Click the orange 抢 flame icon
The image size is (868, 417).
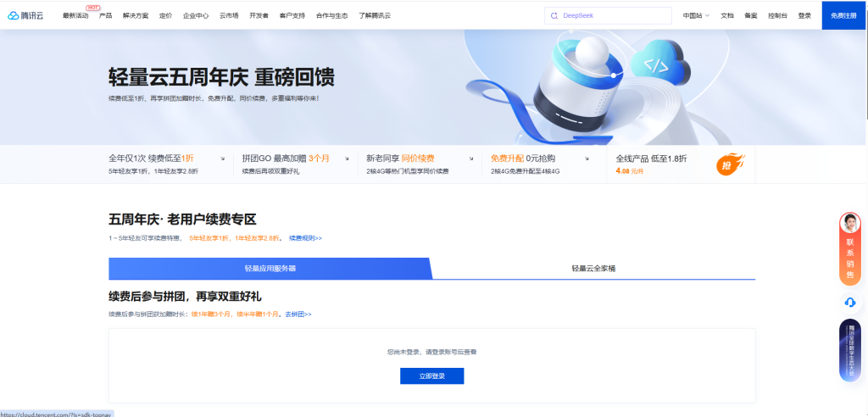coord(730,164)
